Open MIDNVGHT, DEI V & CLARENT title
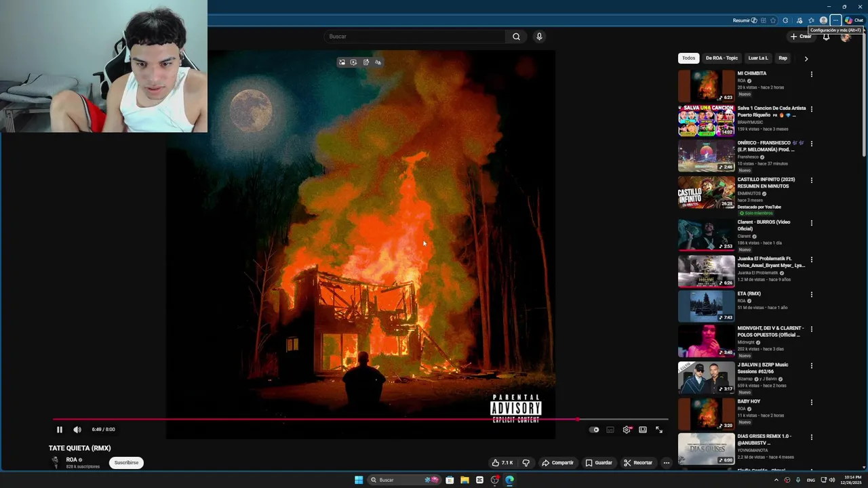The width and height of the screenshot is (868, 488). pyautogui.click(x=770, y=331)
